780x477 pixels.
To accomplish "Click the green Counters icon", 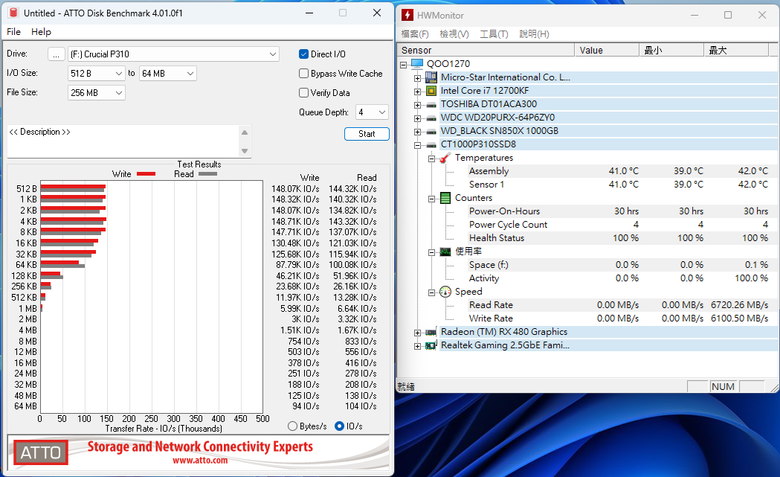I will click(x=445, y=198).
